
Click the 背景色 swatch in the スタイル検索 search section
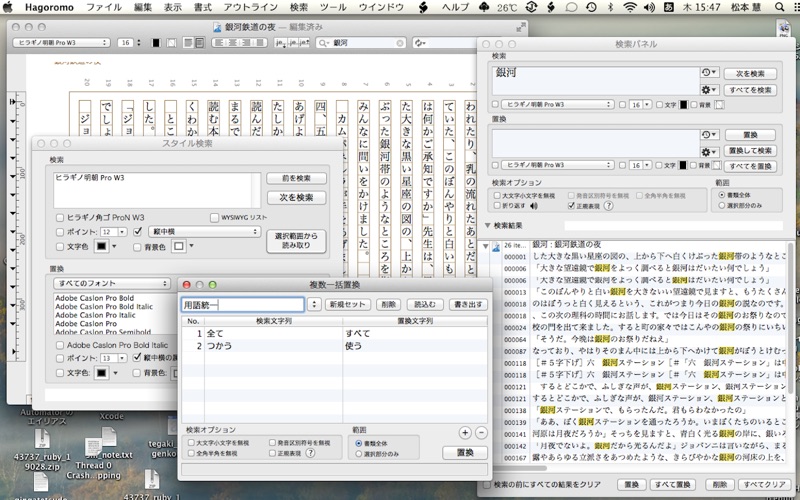[179, 246]
